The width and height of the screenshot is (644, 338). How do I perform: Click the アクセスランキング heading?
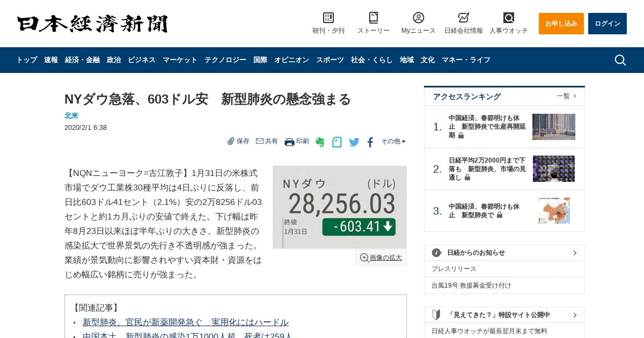coord(467,97)
